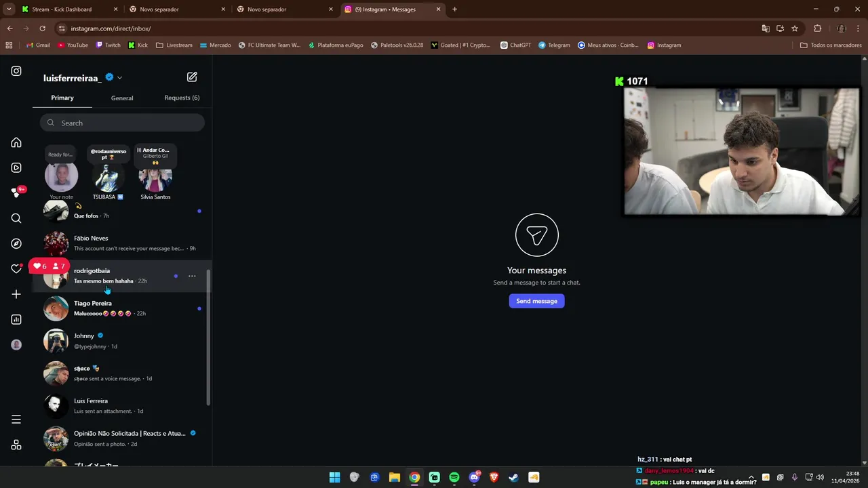Switch to Primary inbox tab
This screenshot has width=868, height=488.
[62, 98]
